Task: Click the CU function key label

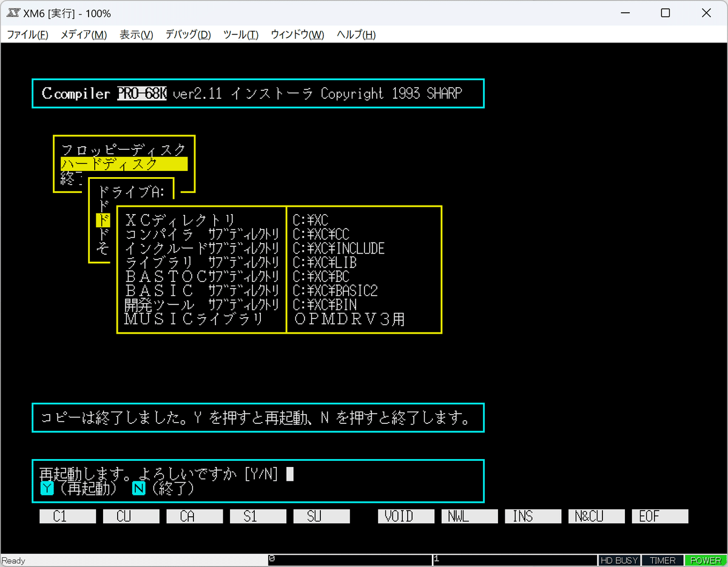Action: 131,517
